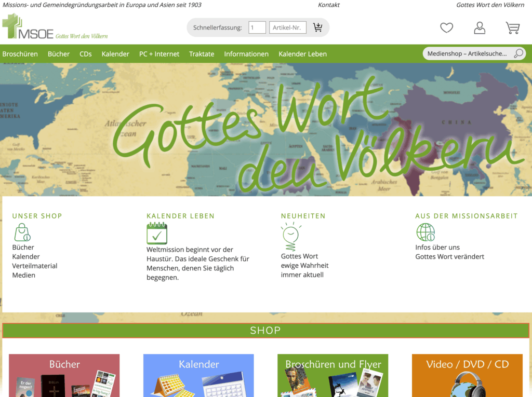
Task: Click the Kontakt link
Action: pyautogui.click(x=328, y=5)
